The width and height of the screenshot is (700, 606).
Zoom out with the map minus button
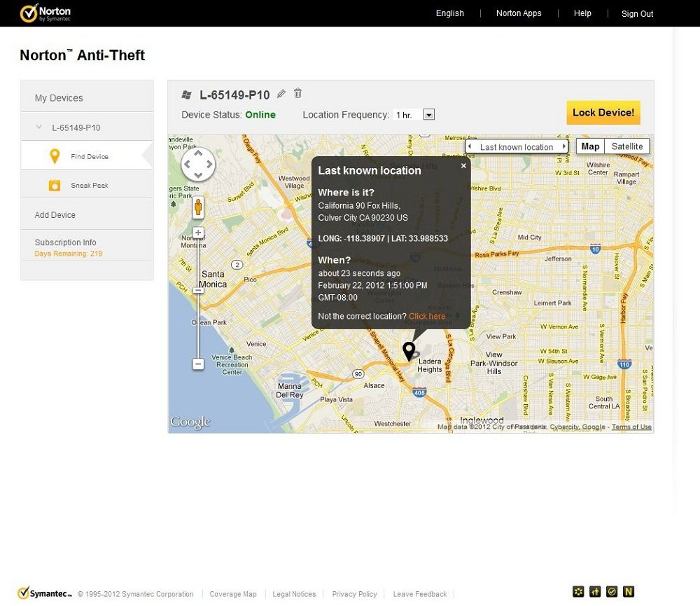pos(198,364)
